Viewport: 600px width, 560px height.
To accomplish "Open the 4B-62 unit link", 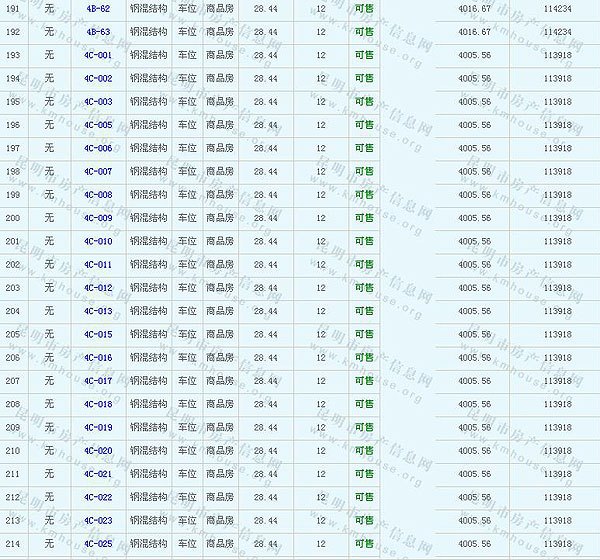I will [x=98, y=8].
